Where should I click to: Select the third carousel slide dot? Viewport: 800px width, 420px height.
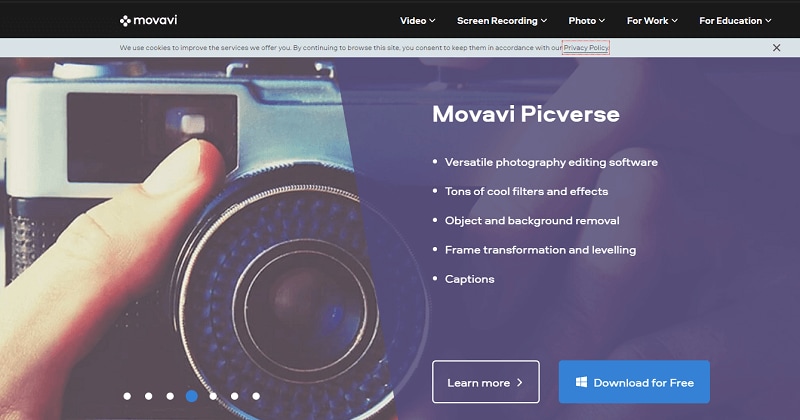(170, 396)
